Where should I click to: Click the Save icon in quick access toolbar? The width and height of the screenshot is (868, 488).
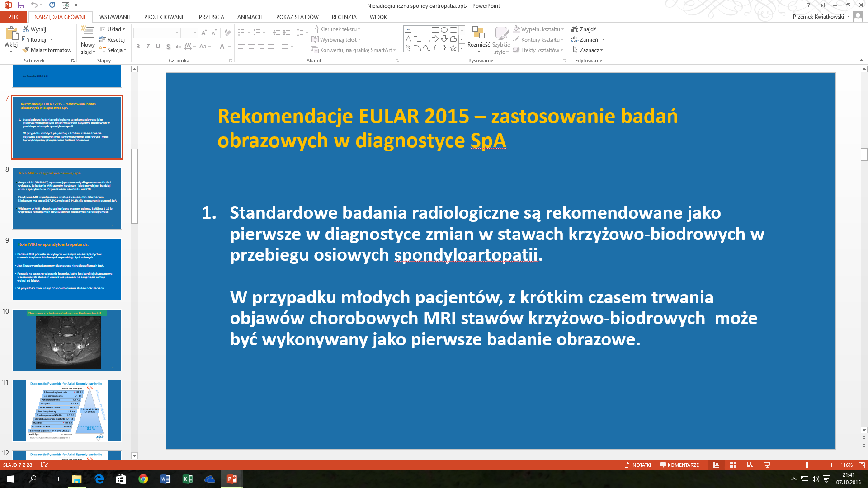point(21,5)
